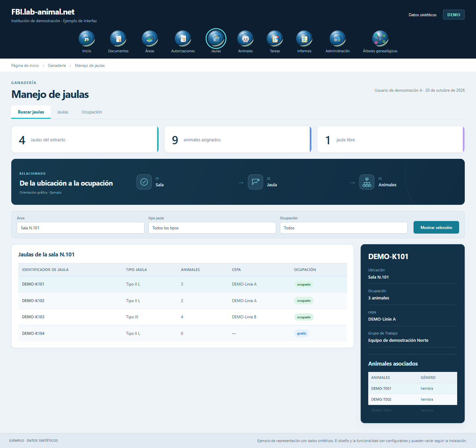Click the Sala step checkmark icon
The image size is (476, 448).
144,182
